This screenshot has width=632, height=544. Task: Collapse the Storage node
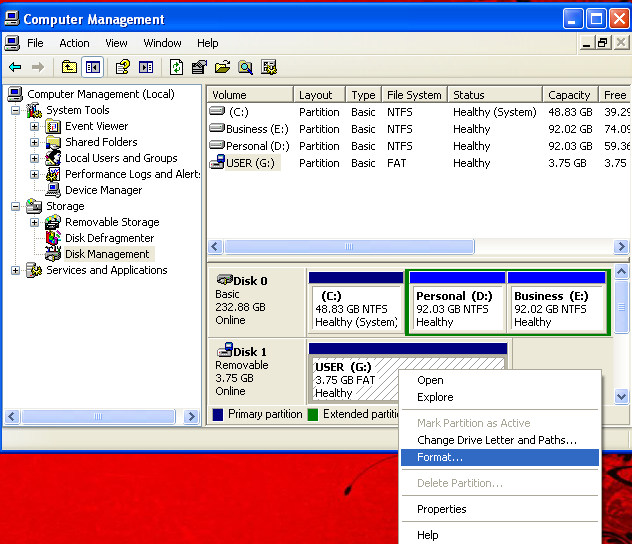coord(15,206)
